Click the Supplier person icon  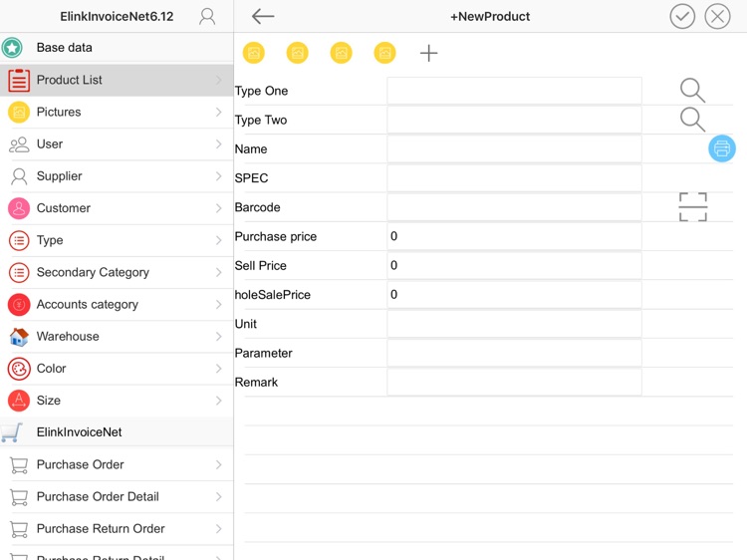(x=19, y=176)
